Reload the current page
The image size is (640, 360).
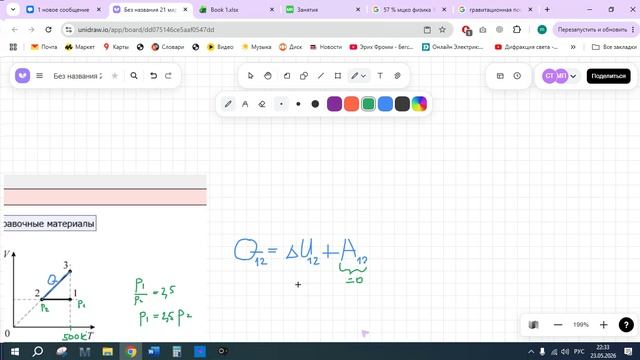[48, 29]
